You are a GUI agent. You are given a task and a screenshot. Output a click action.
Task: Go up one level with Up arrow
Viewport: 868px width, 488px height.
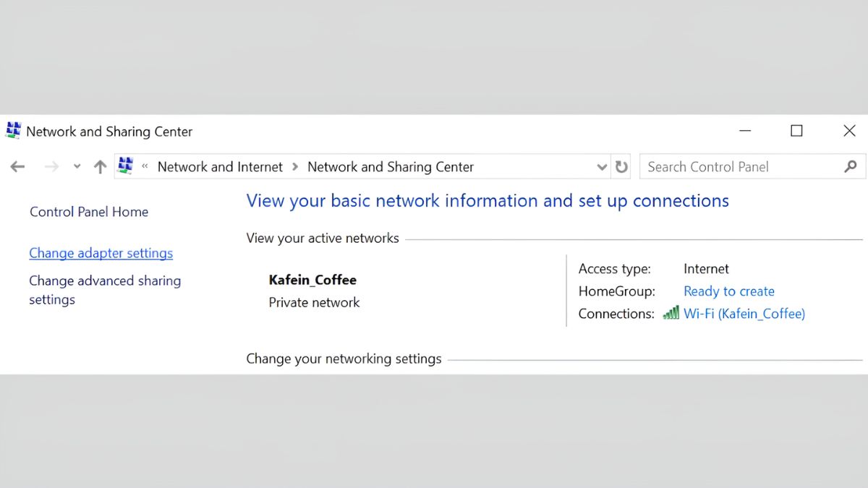coord(100,167)
